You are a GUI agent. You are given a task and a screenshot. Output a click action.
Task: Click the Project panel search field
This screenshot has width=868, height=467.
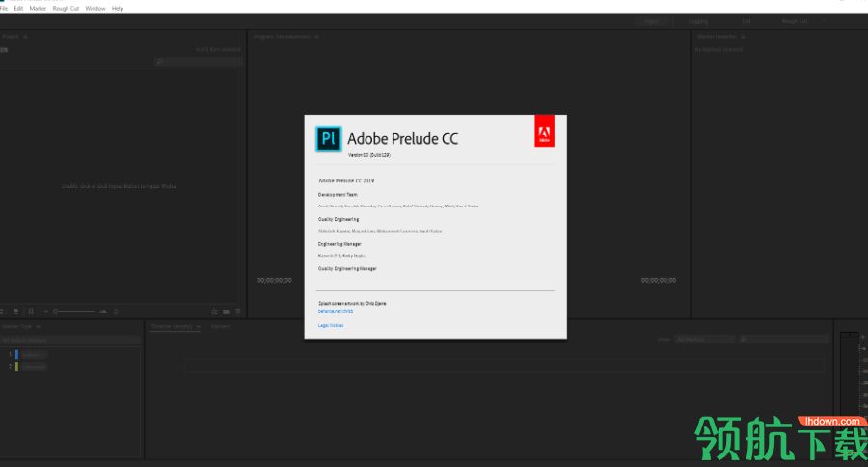[200, 62]
